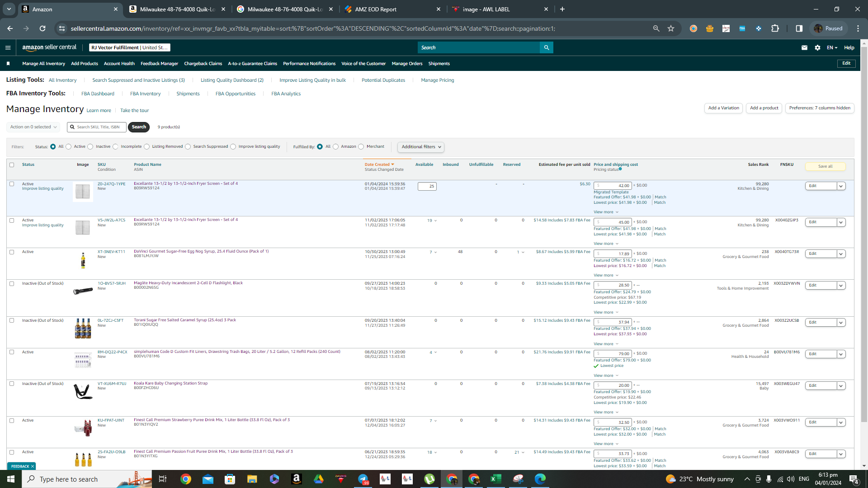
Task: Open the settings gear icon
Action: [x=817, y=47]
